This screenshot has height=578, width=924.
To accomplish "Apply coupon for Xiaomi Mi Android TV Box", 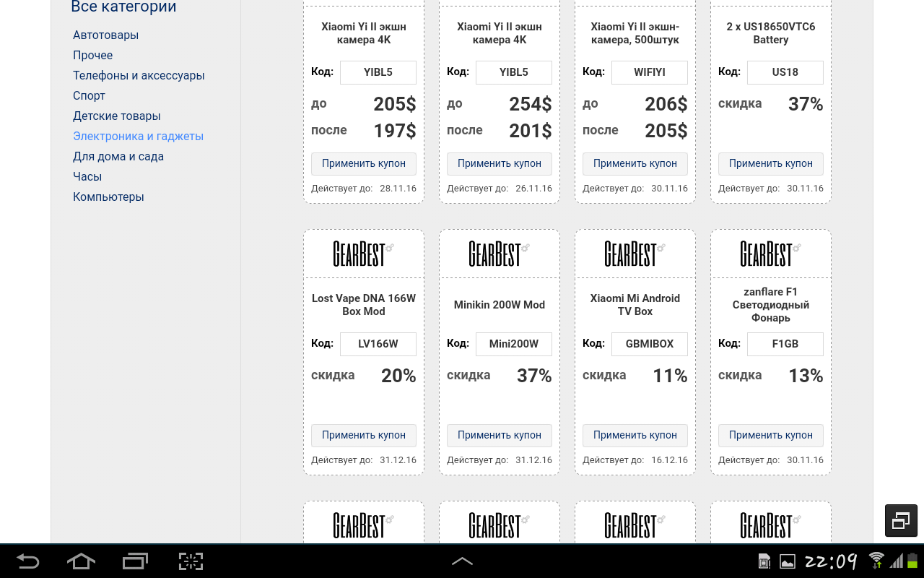I will tap(635, 435).
